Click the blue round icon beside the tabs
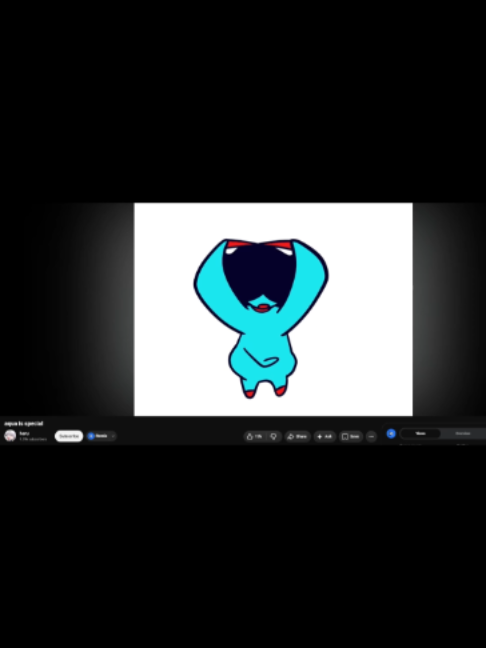 point(391,434)
